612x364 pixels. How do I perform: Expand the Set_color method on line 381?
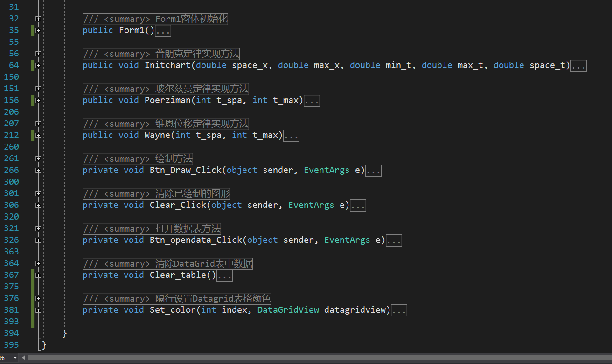pos(38,310)
